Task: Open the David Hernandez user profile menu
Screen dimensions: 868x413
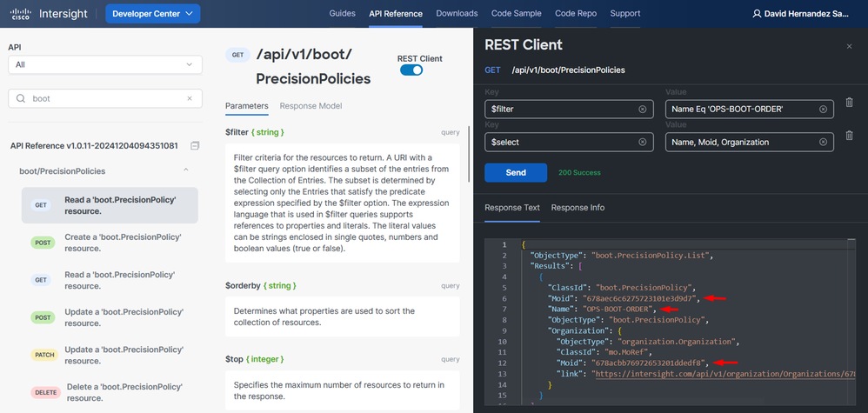Action: coord(800,14)
